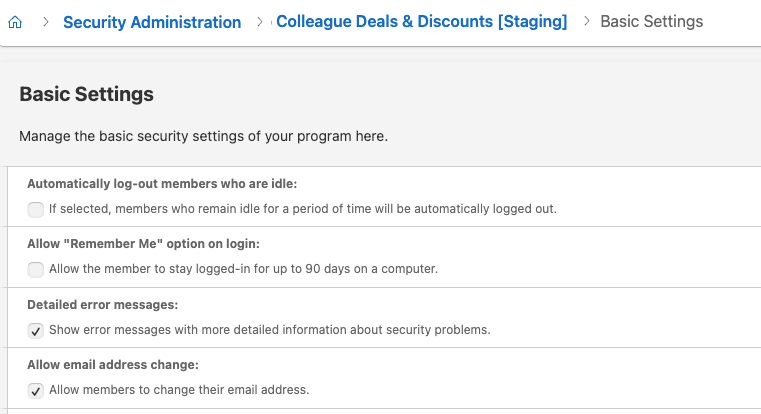Click the 'Allow email address change' heading
The width and height of the screenshot is (761, 414).
pos(113,364)
